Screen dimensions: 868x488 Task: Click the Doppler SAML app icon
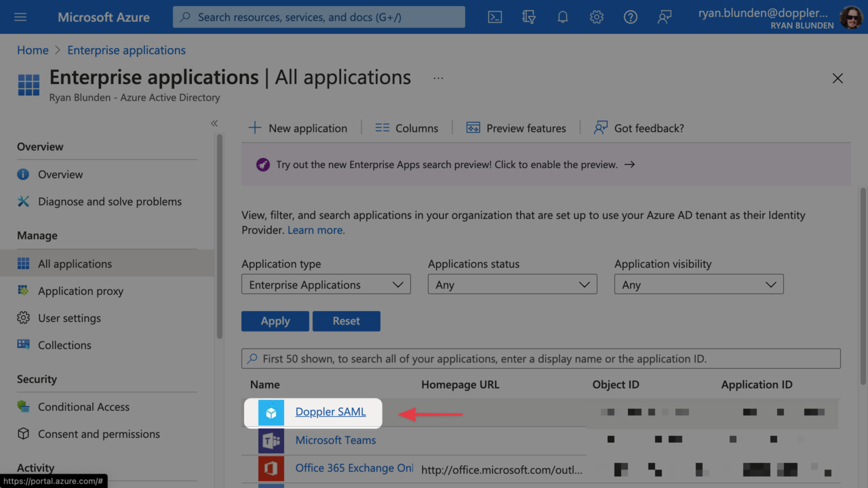(x=271, y=412)
